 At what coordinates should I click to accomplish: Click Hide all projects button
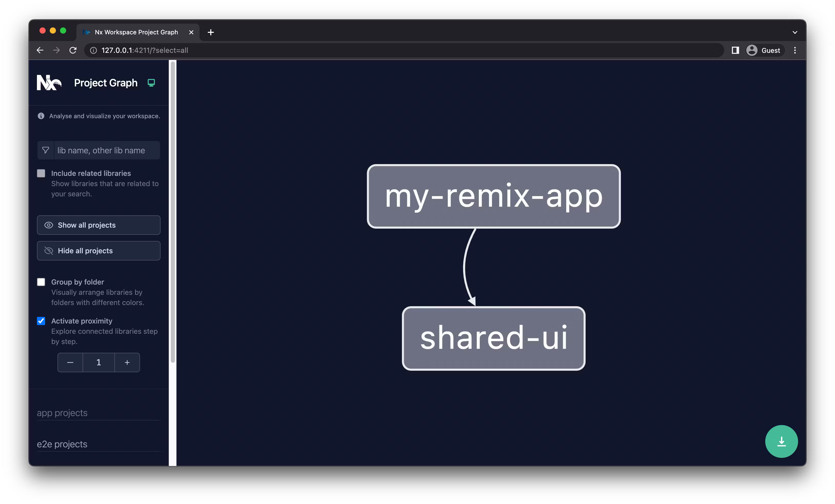coord(99,251)
